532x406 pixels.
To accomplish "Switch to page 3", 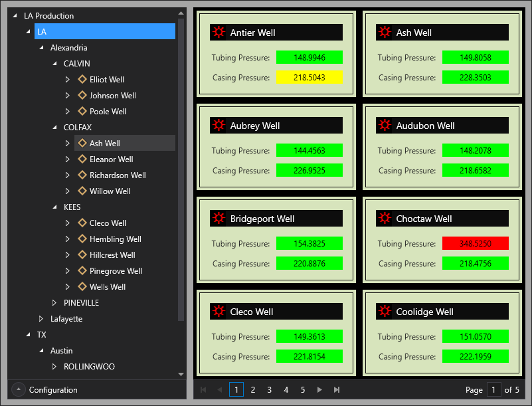I will pyautogui.click(x=270, y=389).
